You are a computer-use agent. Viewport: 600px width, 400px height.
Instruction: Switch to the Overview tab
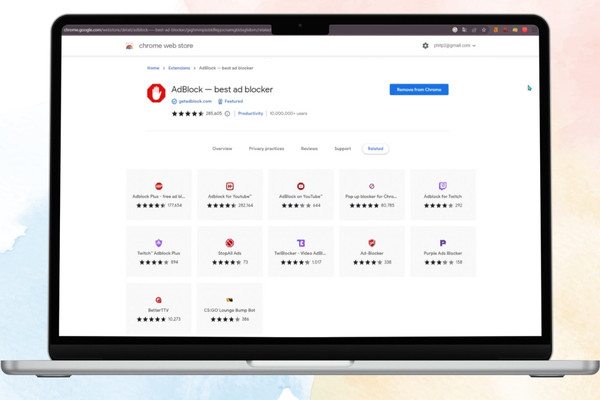(x=222, y=149)
